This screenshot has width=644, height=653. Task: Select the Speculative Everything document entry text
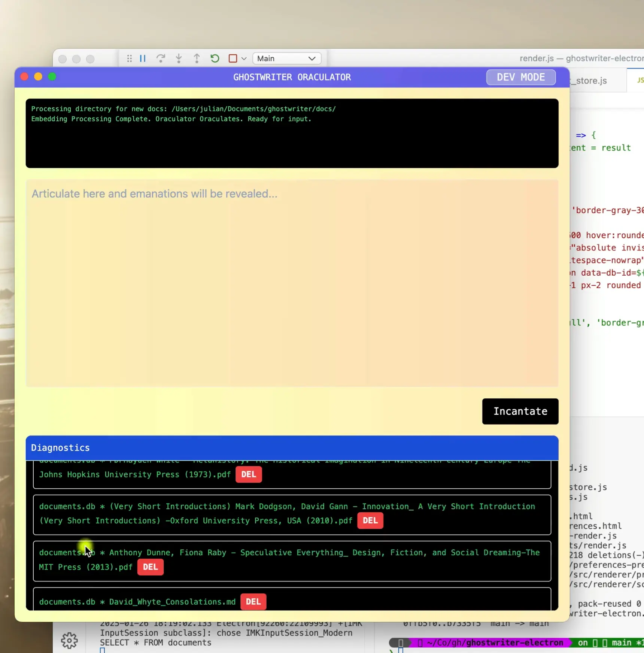[289, 560]
